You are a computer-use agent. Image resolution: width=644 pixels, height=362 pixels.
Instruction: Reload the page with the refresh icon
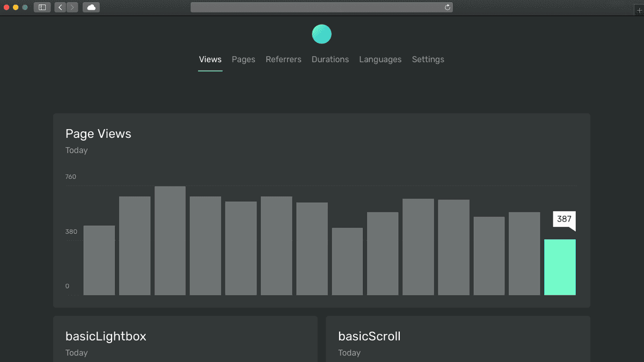(x=447, y=8)
